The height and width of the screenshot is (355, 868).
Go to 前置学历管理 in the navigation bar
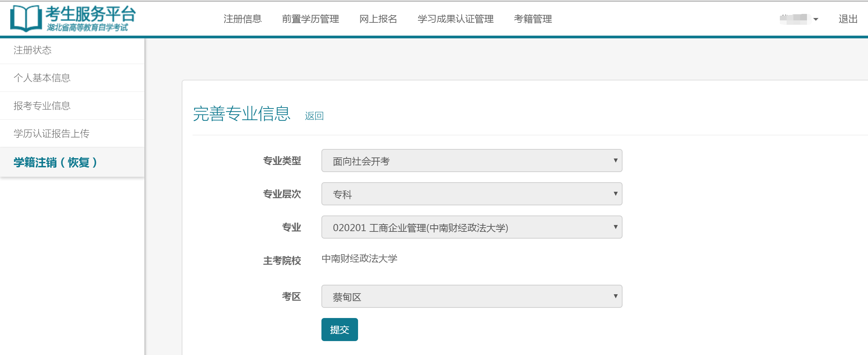[310, 19]
